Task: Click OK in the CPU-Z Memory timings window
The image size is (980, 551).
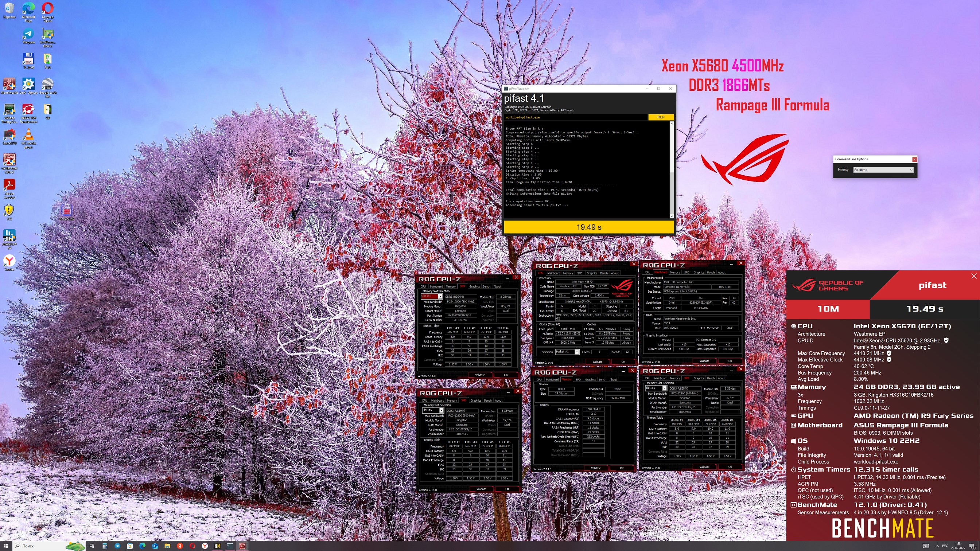Action: [622, 468]
